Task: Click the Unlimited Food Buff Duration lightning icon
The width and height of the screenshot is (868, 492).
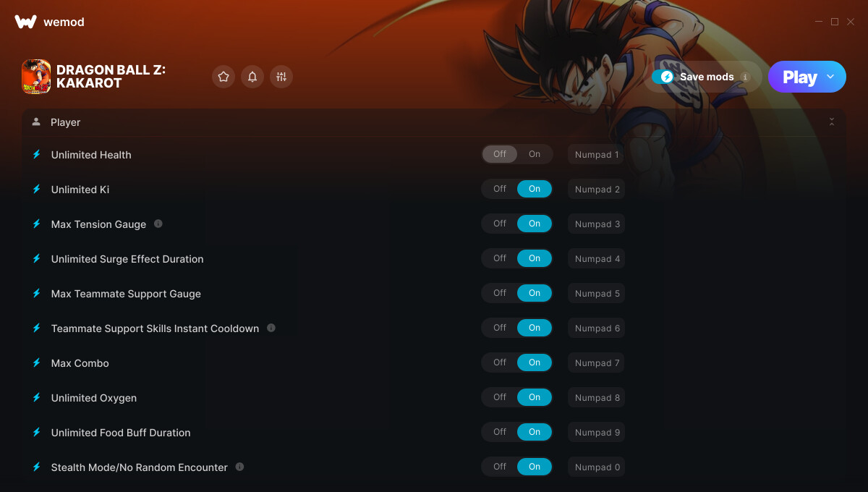Action: coord(37,432)
